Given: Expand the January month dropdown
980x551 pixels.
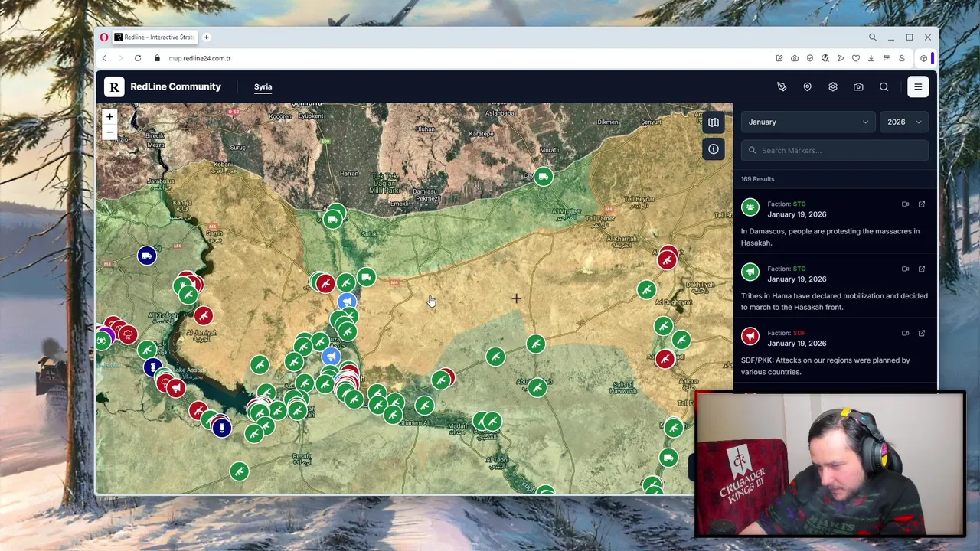Looking at the screenshot, I should pos(808,122).
